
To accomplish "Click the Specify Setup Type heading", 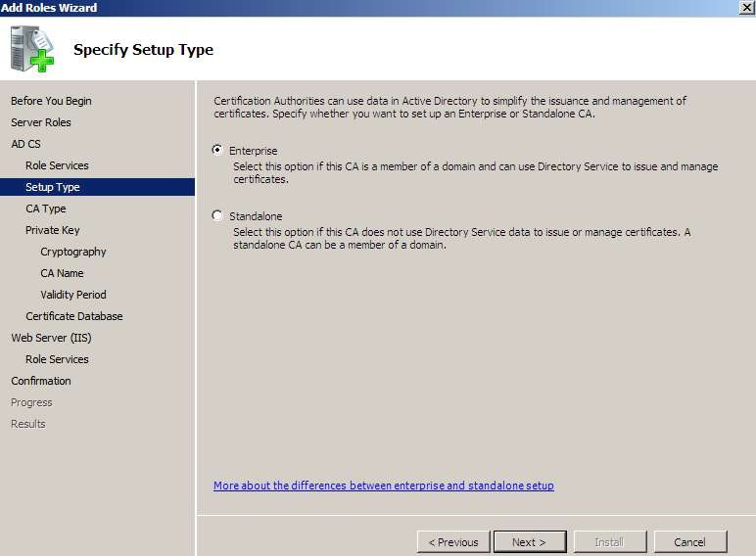I will click(x=143, y=50).
